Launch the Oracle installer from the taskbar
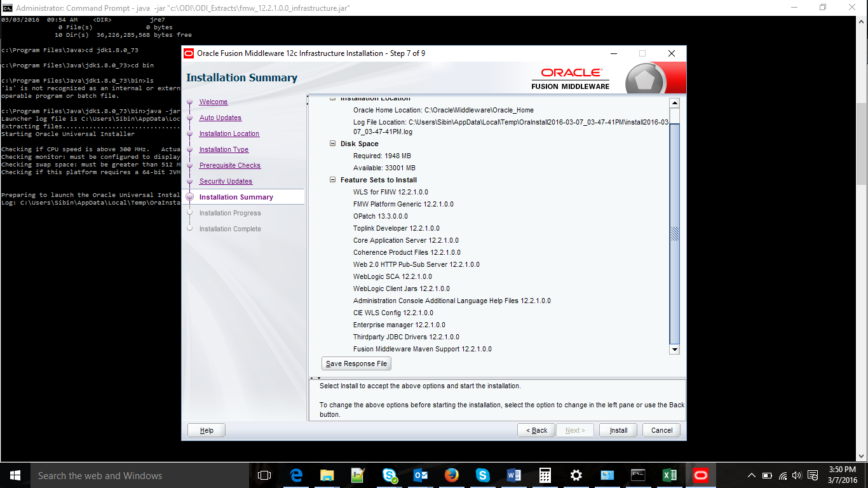The width and height of the screenshot is (868, 488). [x=700, y=475]
